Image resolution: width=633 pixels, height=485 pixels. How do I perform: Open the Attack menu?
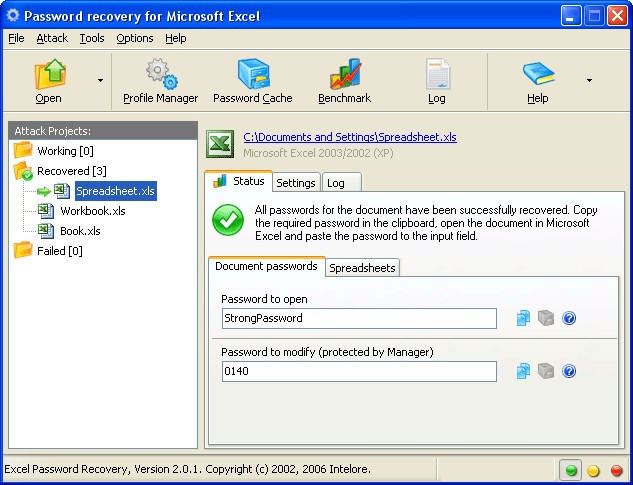point(52,38)
